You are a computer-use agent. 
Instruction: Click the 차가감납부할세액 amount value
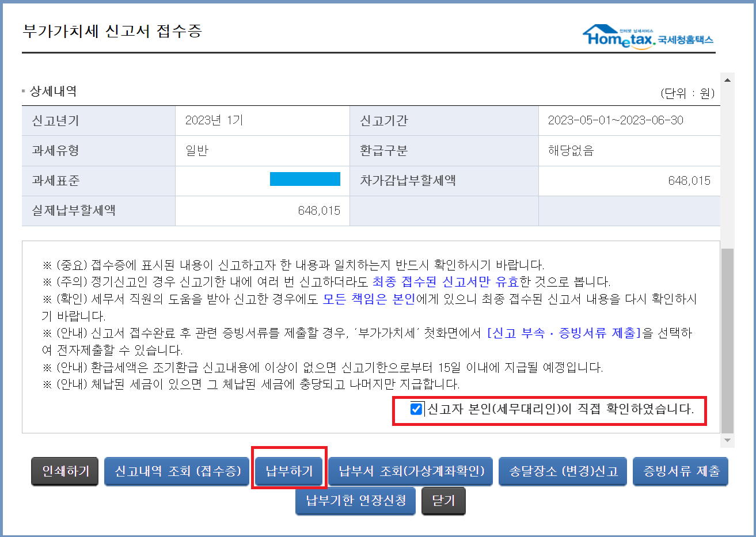tap(689, 181)
